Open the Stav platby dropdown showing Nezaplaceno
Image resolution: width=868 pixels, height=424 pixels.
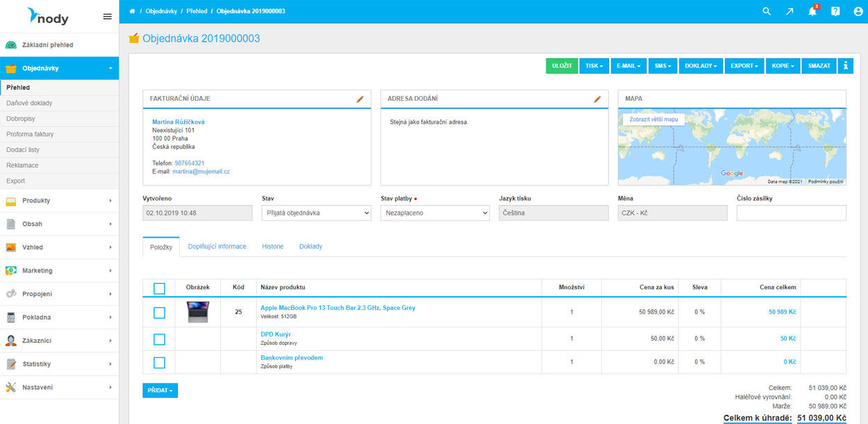435,213
